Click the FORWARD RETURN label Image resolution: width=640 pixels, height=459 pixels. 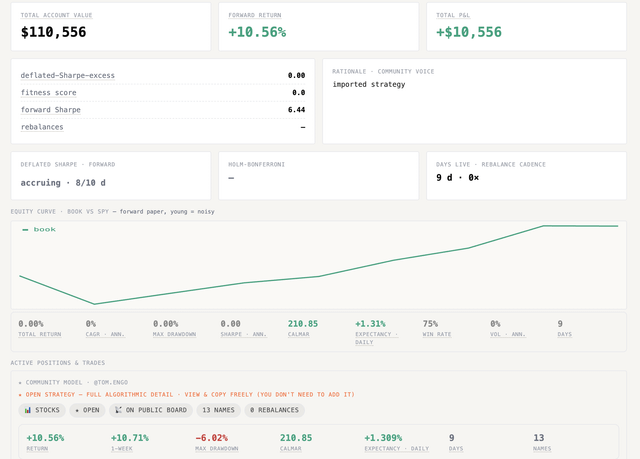tap(255, 15)
